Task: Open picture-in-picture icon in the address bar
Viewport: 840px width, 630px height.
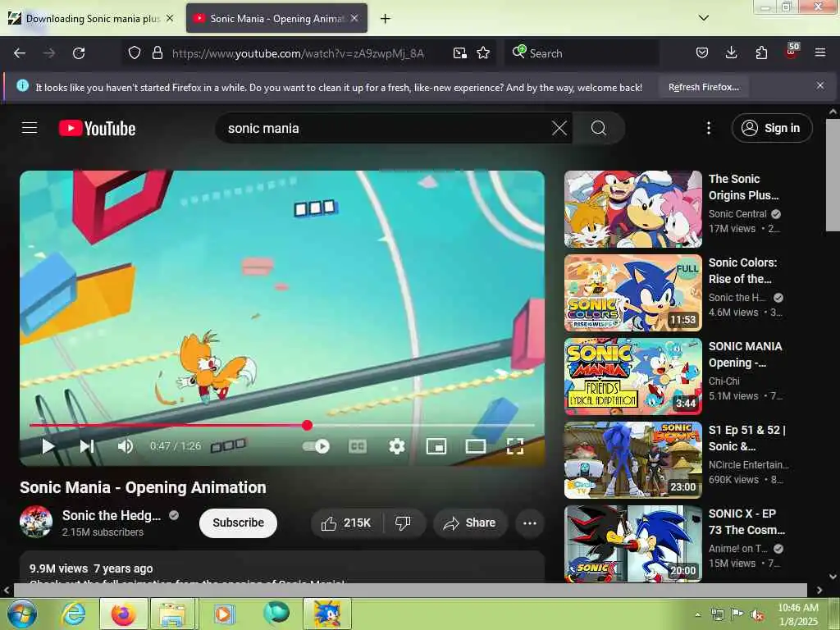Action: pos(459,53)
